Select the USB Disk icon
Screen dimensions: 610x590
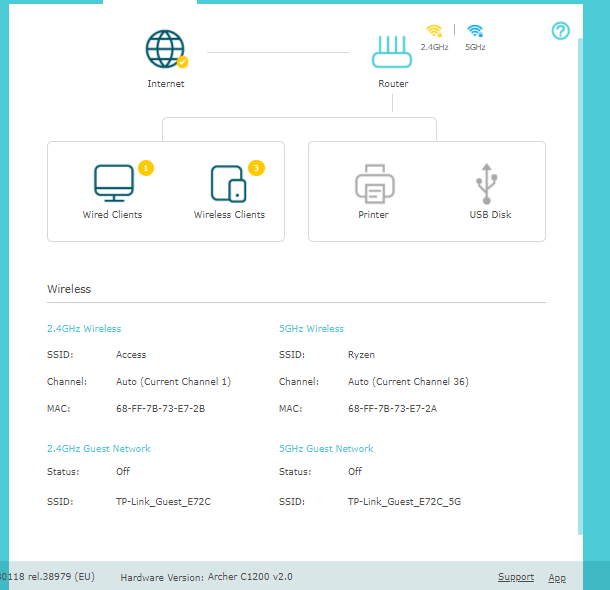click(486, 184)
